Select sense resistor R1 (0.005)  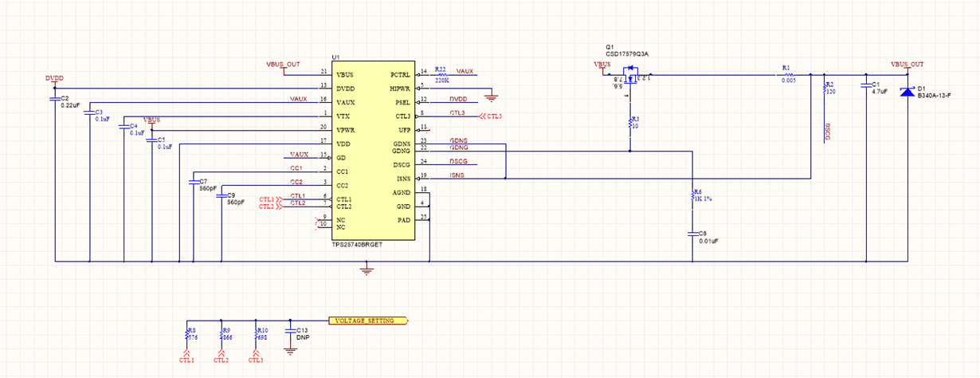[x=789, y=74]
